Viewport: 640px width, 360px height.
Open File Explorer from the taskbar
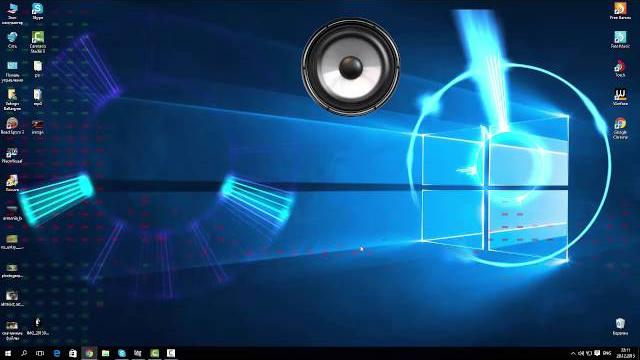point(105,353)
